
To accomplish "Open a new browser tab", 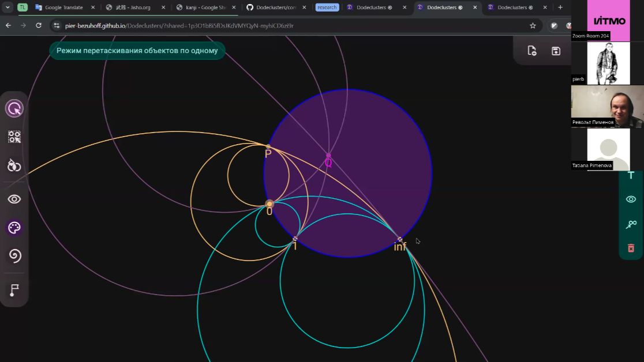I will tap(560, 7).
